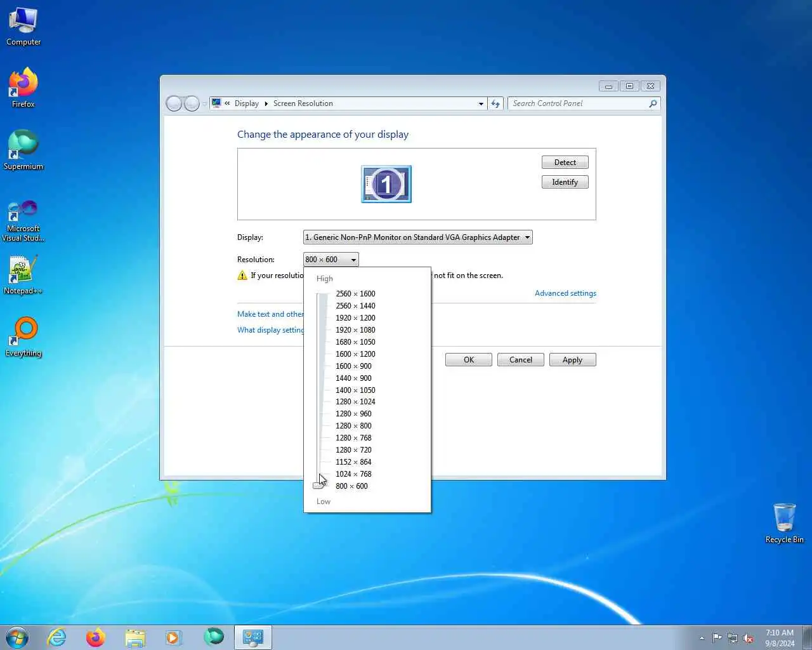The height and width of the screenshot is (650, 812).
Task: Open the Display dropdown list
Action: point(418,237)
